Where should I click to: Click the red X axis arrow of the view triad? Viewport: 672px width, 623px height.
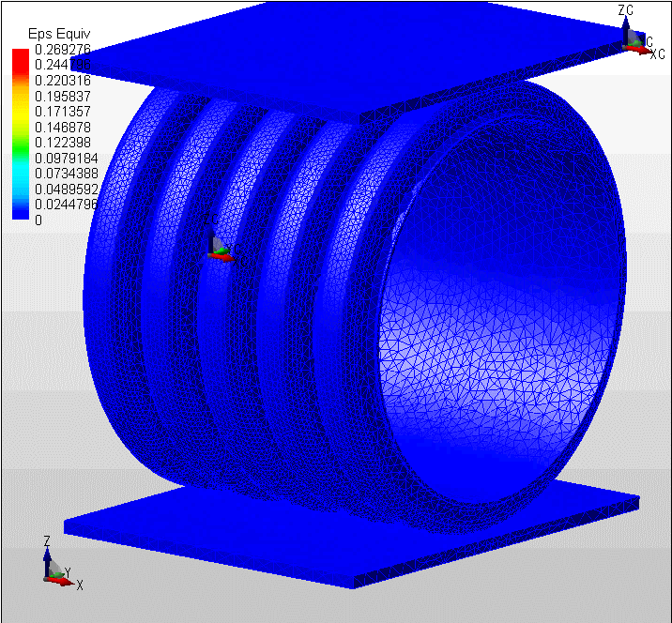point(66,581)
